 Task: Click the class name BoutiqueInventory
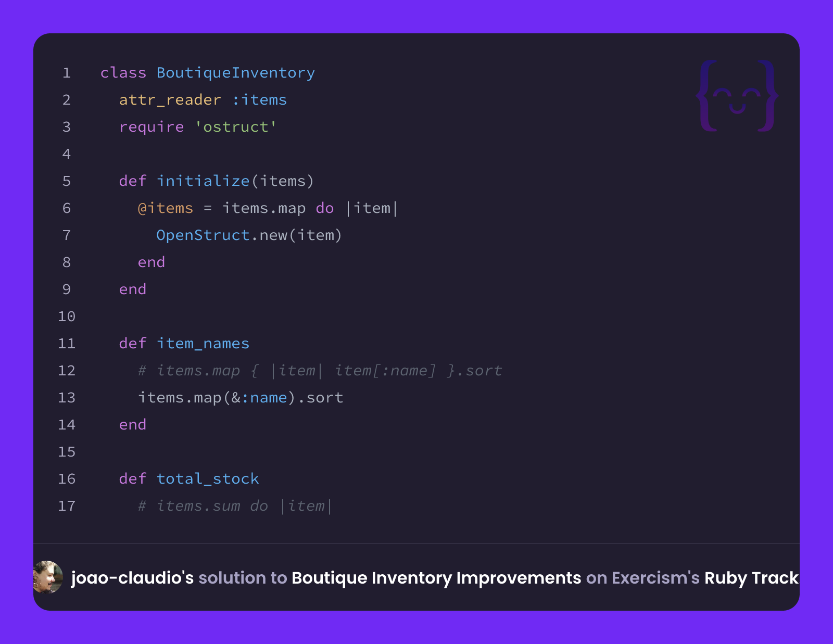tap(236, 73)
